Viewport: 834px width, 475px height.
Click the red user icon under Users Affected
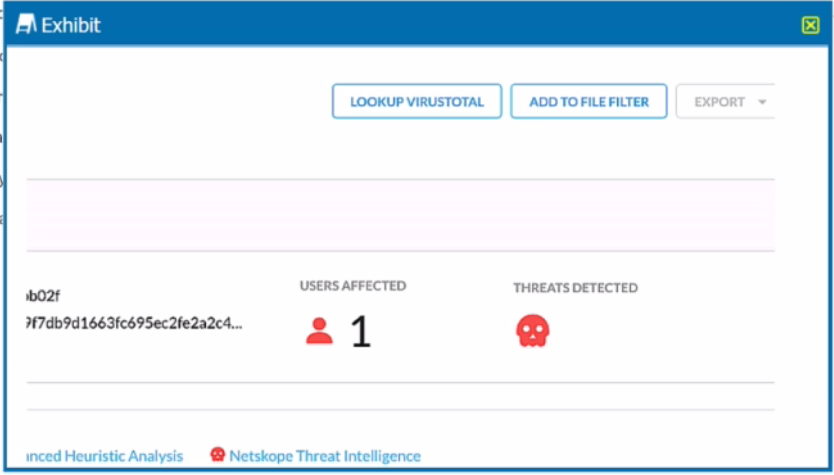coord(319,331)
